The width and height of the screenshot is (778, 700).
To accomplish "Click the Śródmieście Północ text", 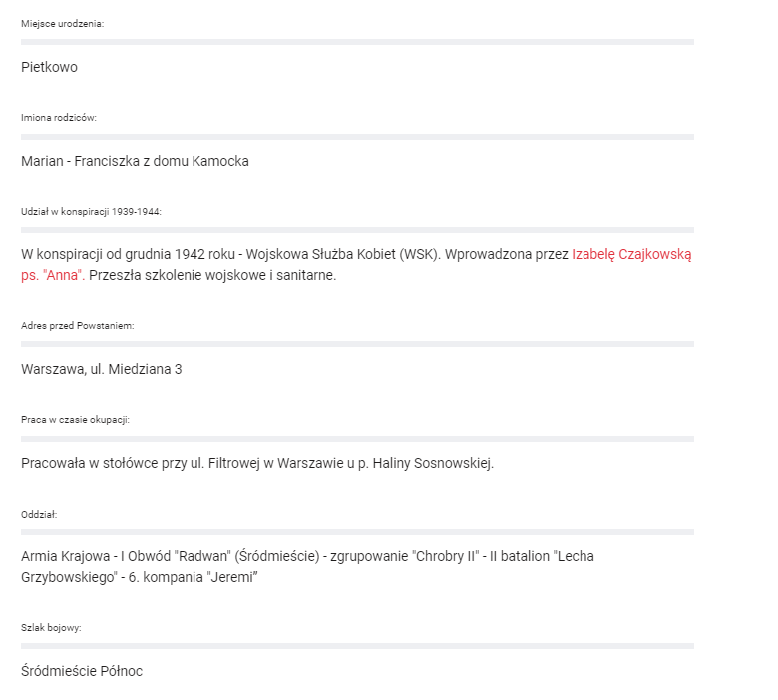I will [82, 671].
